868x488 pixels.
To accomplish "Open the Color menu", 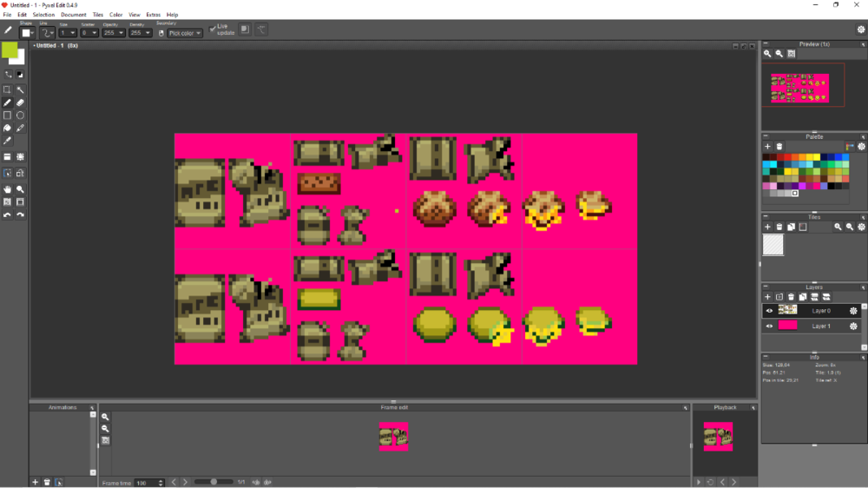I will pyautogui.click(x=115, y=15).
